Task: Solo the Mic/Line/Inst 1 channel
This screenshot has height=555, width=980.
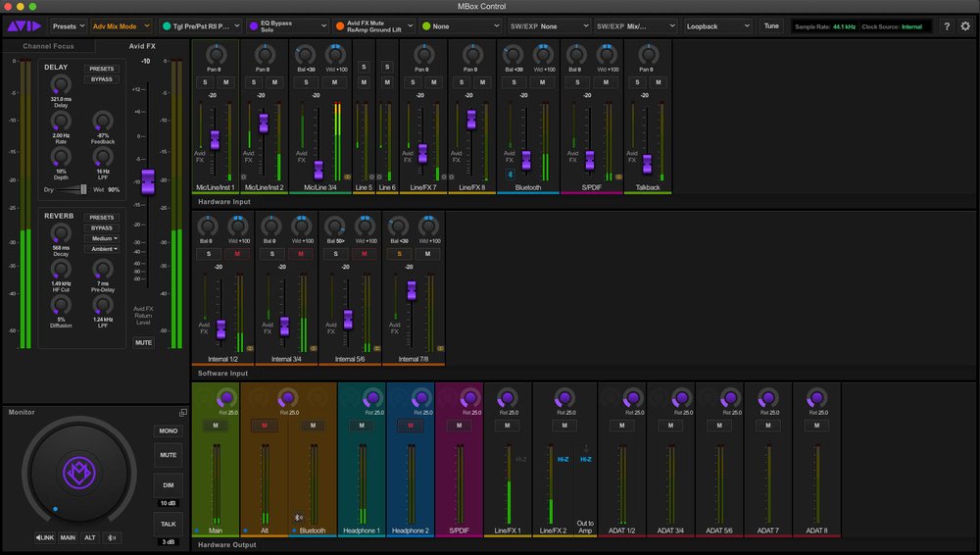Action: point(205,82)
